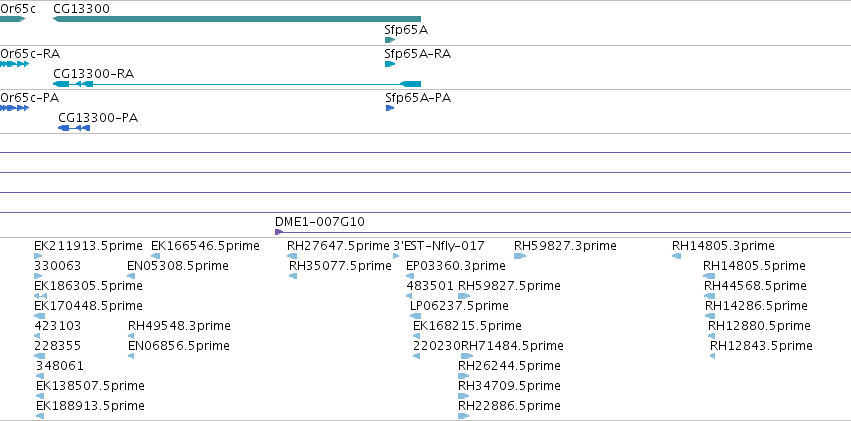
Task: Click the EK211913.5prime EST label
Action: tap(88, 246)
